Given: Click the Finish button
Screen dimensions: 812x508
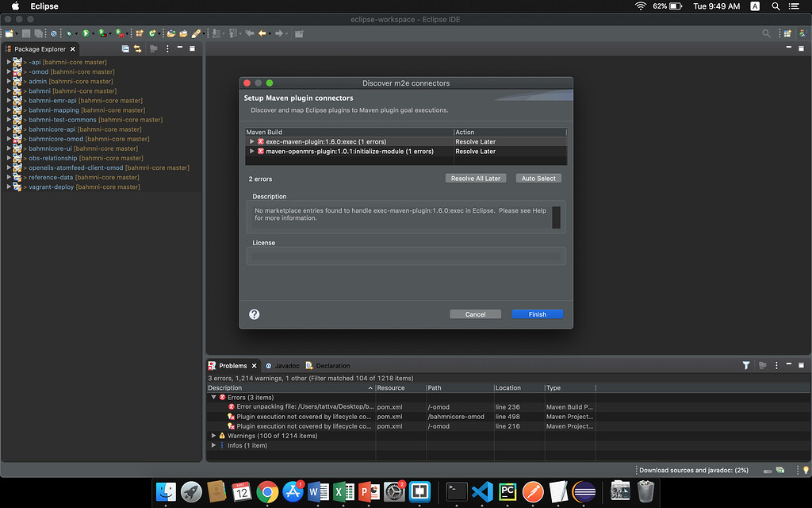Looking at the screenshot, I should click(x=537, y=314).
